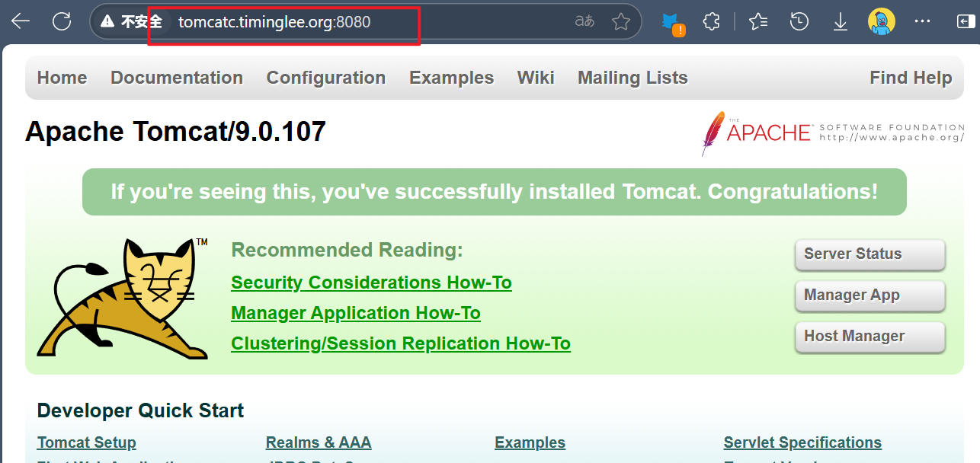The height and width of the screenshot is (463, 980).
Task: View browsing History via clock icon
Action: pyautogui.click(x=799, y=21)
